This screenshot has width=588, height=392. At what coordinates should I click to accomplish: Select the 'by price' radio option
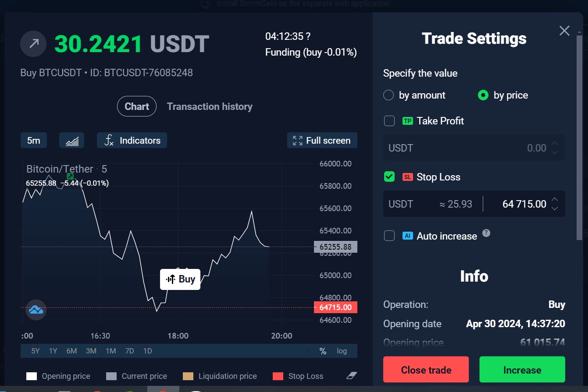[483, 95]
